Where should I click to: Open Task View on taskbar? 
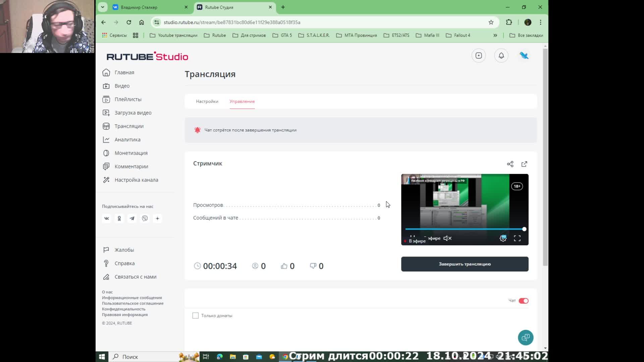click(206, 357)
